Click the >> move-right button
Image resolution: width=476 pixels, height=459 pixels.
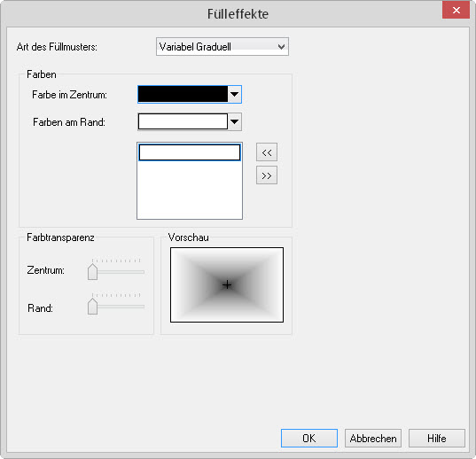(267, 175)
